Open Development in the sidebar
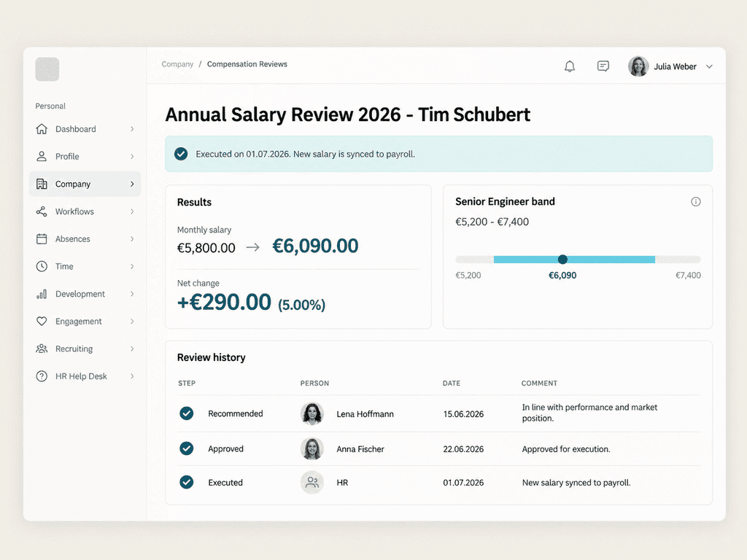This screenshot has height=560, width=747. (85, 294)
